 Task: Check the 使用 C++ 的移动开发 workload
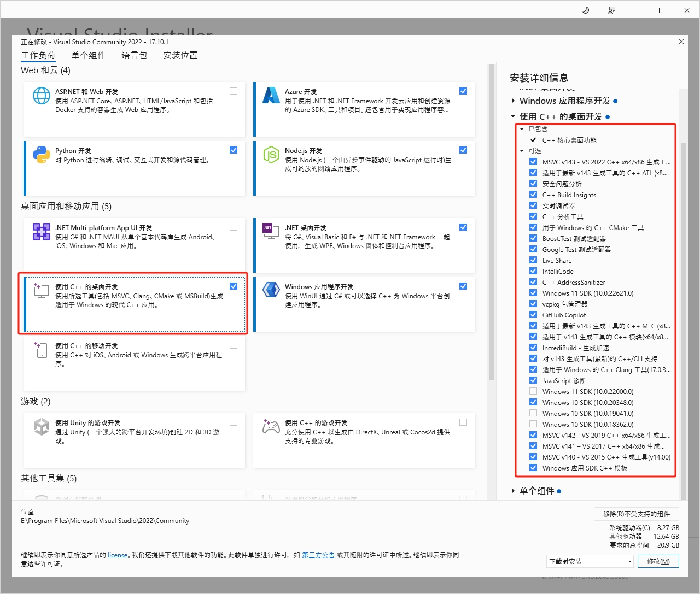234,345
